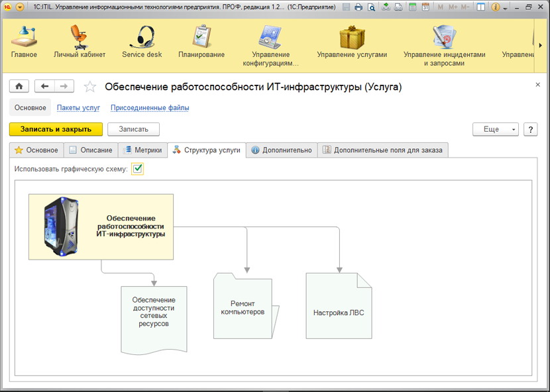Click the print icon in title bar
The image size is (550, 392).
[358, 7]
